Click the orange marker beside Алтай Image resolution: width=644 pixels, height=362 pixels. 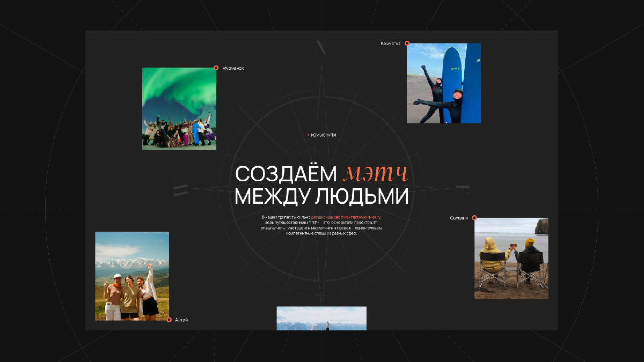(169, 320)
